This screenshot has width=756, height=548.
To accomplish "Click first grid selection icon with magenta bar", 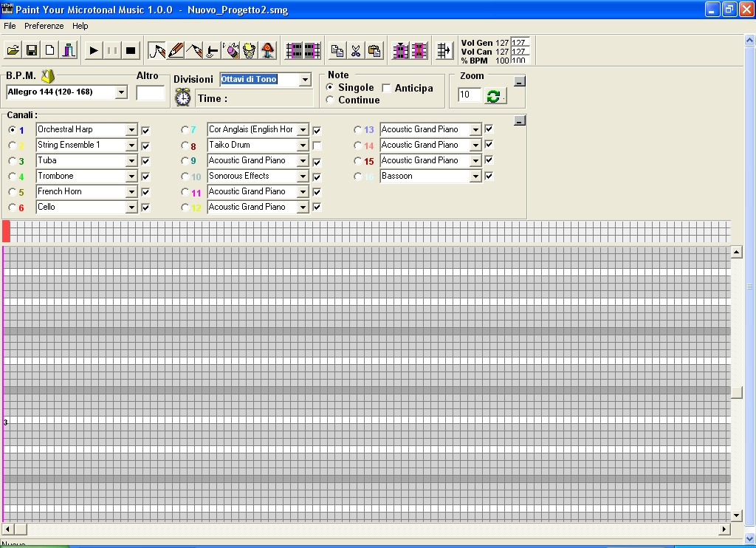I will pyautogui.click(x=294, y=50).
